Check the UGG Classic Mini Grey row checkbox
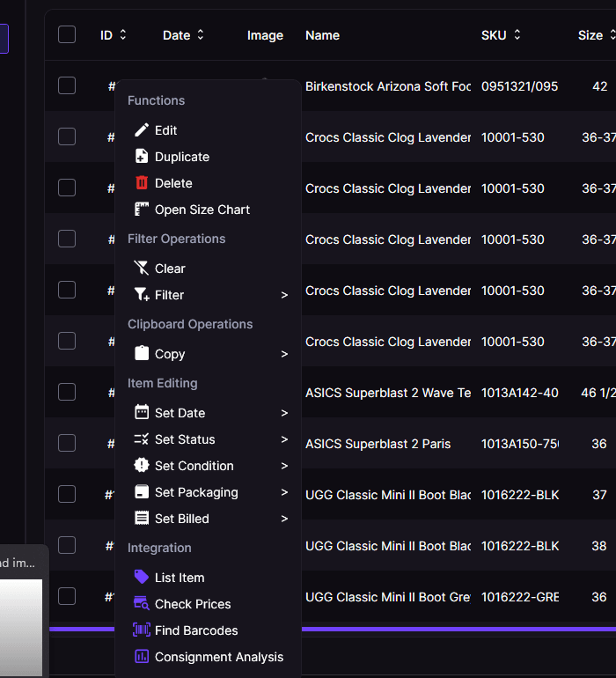The width and height of the screenshot is (616, 678). click(67, 596)
